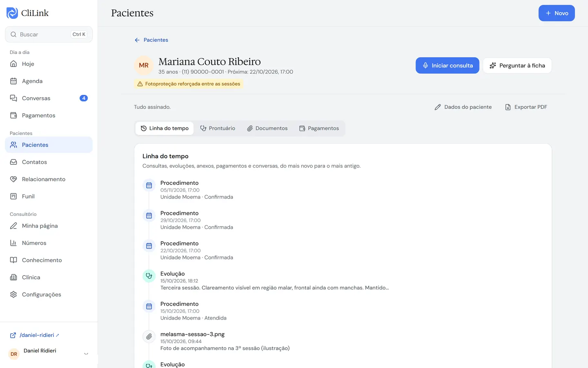Image resolution: width=588 pixels, height=368 pixels.
Task: Click the 'Tudo assinado.' status text
Action: click(x=152, y=107)
